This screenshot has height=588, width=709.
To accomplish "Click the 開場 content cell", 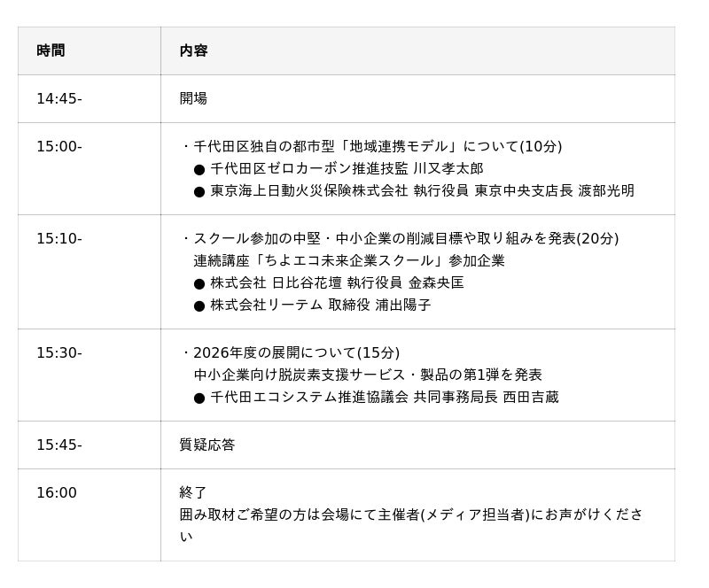I will point(193,98).
